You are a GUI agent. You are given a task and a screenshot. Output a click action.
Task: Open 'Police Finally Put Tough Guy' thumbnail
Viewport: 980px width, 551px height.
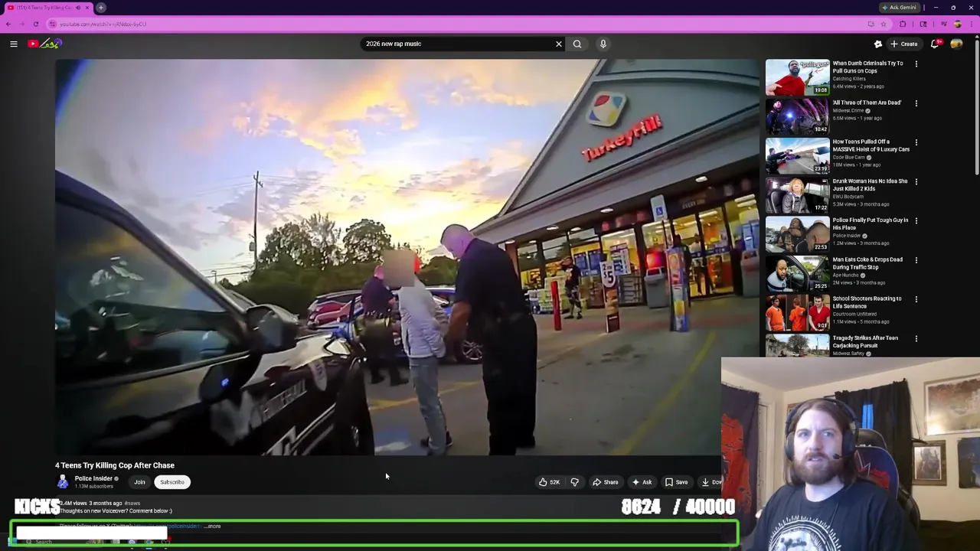[x=797, y=234]
